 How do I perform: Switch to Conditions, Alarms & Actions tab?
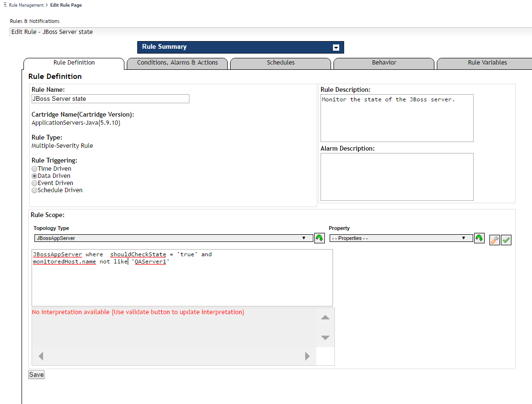177,63
